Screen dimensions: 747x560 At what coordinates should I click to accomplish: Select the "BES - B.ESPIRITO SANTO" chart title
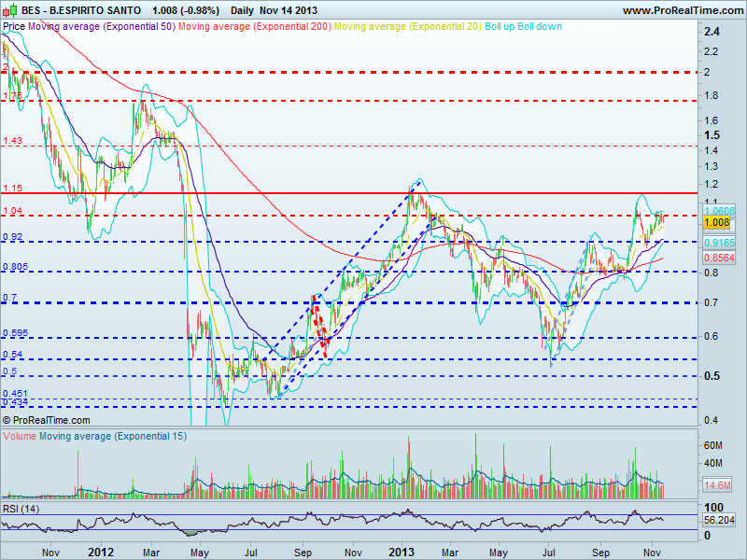point(81,10)
